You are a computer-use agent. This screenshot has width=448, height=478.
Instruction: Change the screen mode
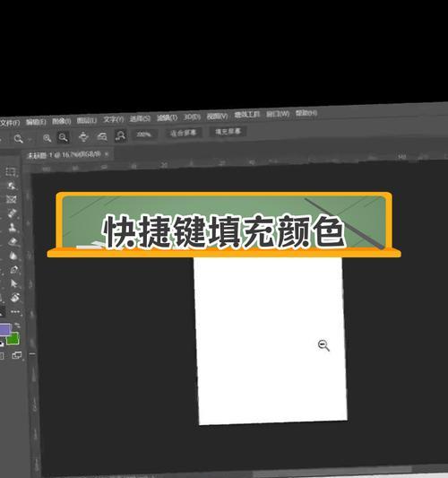pyautogui.click(x=17, y=355)
